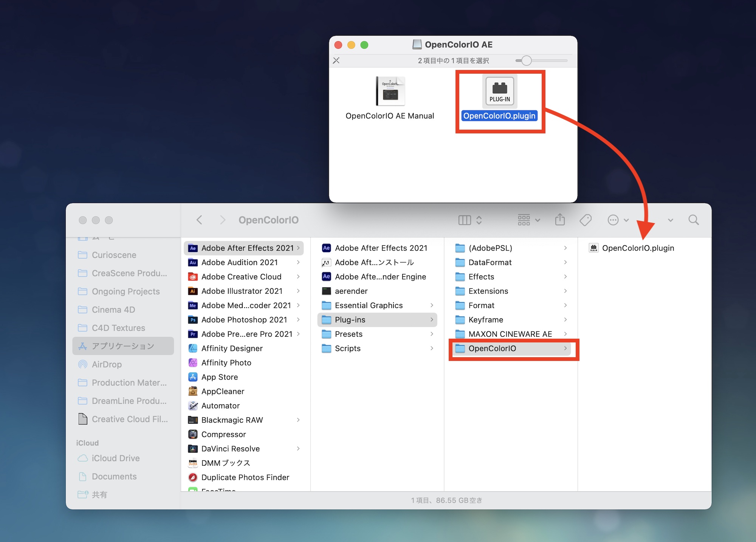Click the column view icon
The image size is (756, 542).
[x=465, y=220]
